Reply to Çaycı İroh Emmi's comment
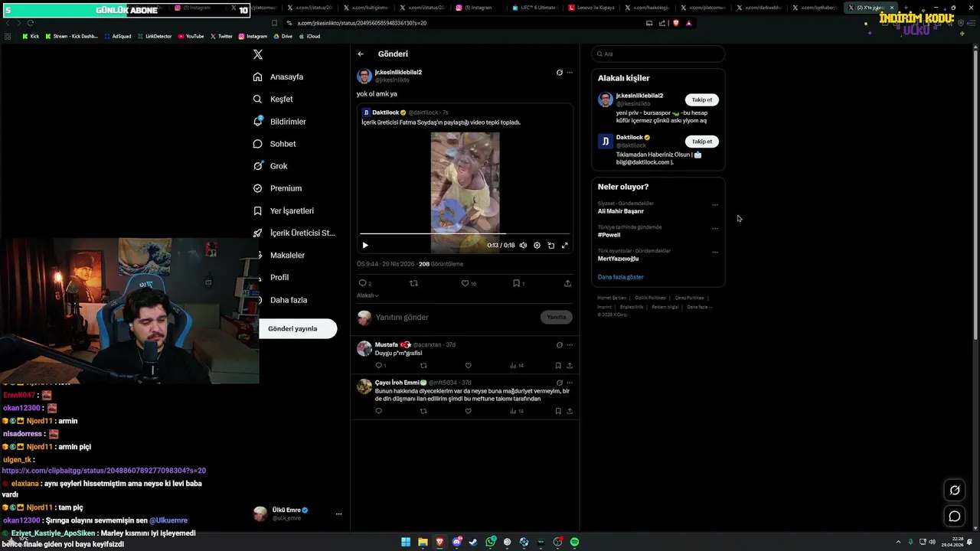Image resolution: width=980 pixels, height=551 pixels. pos(378,411)
